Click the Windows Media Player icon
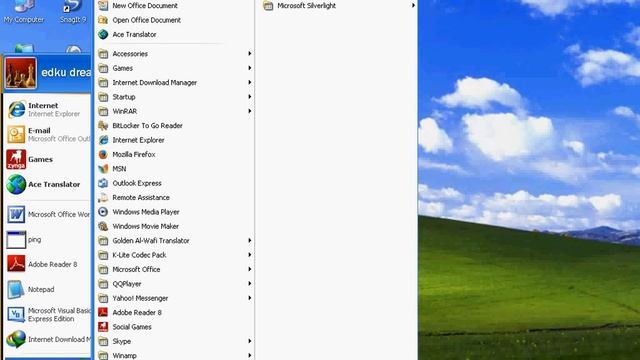Screen dimensions: 640x360 (103, 212)
